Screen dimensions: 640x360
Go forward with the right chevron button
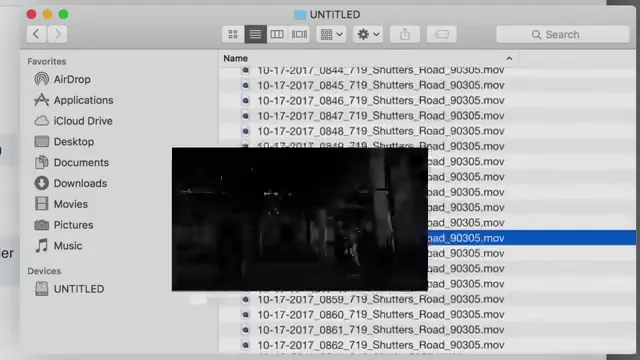tap(57, 34)
